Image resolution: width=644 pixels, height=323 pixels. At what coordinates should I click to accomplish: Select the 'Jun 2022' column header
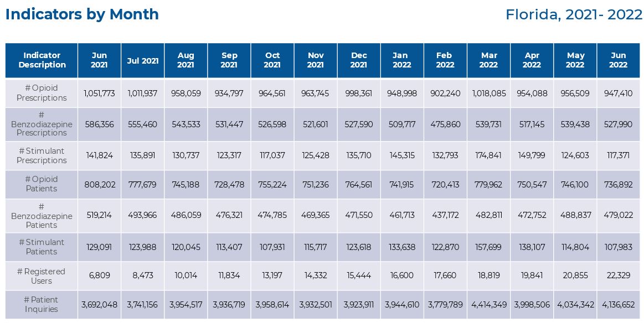pyautogui.click(x=618, y=60)
